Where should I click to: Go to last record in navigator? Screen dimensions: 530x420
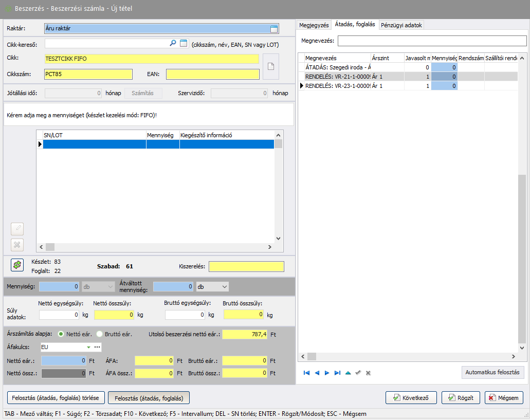337,373
